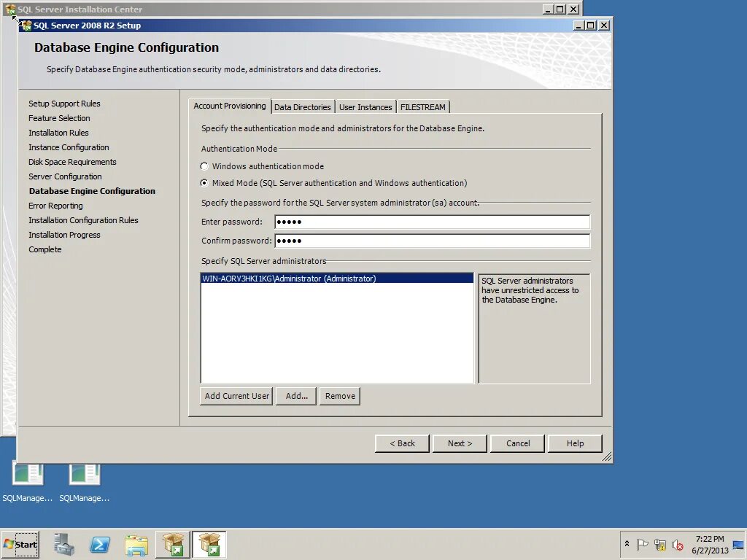Image resolution: width=747 pixels, height=560 pixels.
Task: Switch to the Data Directories tab
Action: tap(303, 107)
